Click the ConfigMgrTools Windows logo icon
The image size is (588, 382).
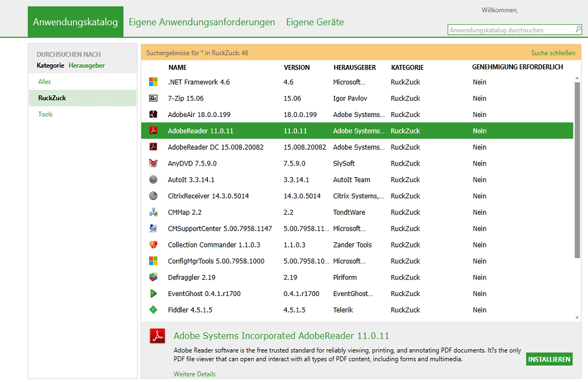pos(153,260)
